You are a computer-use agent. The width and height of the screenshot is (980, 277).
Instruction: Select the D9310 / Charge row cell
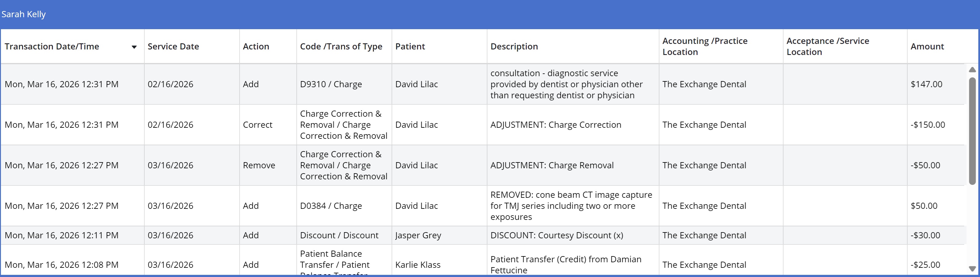click(x=330, y=84)
